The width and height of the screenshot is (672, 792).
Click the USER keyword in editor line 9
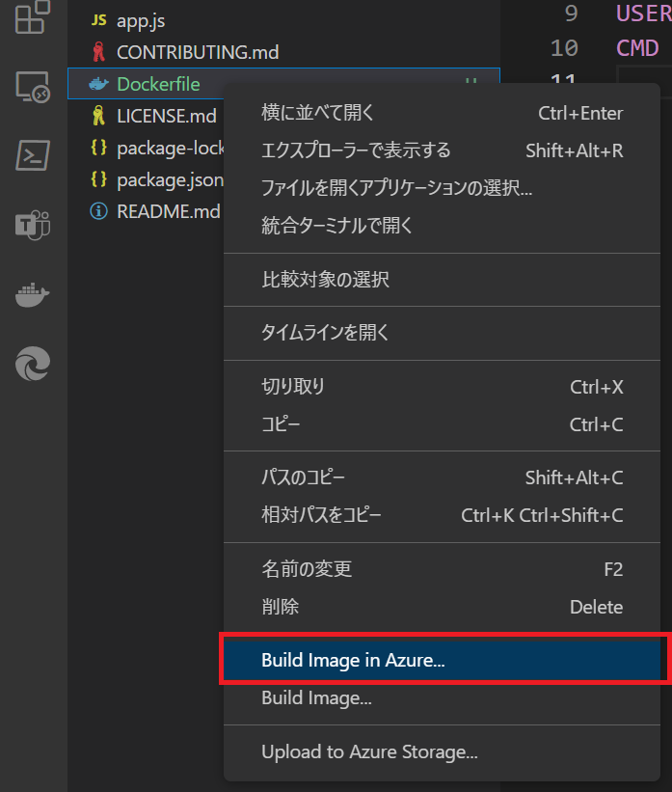click(644, 14)
